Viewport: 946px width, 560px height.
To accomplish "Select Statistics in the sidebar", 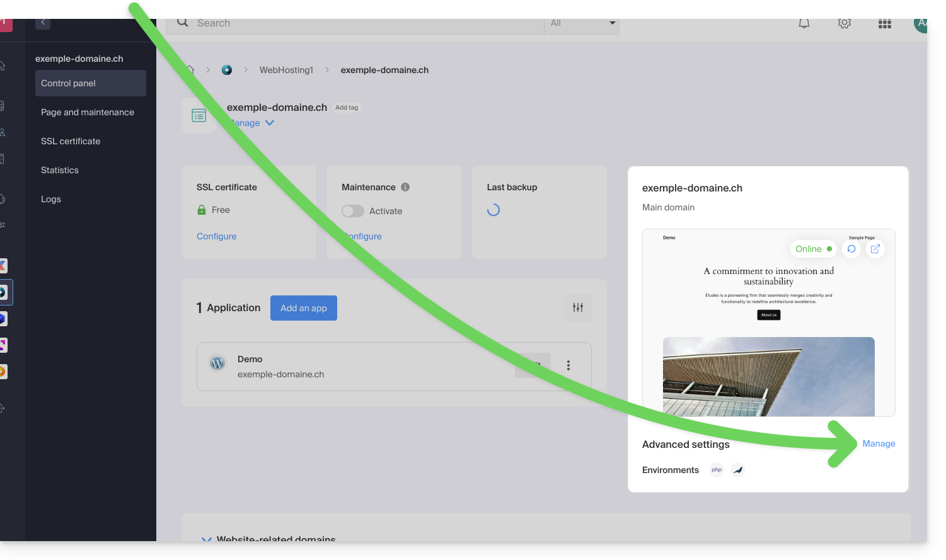I will (60, 170).
